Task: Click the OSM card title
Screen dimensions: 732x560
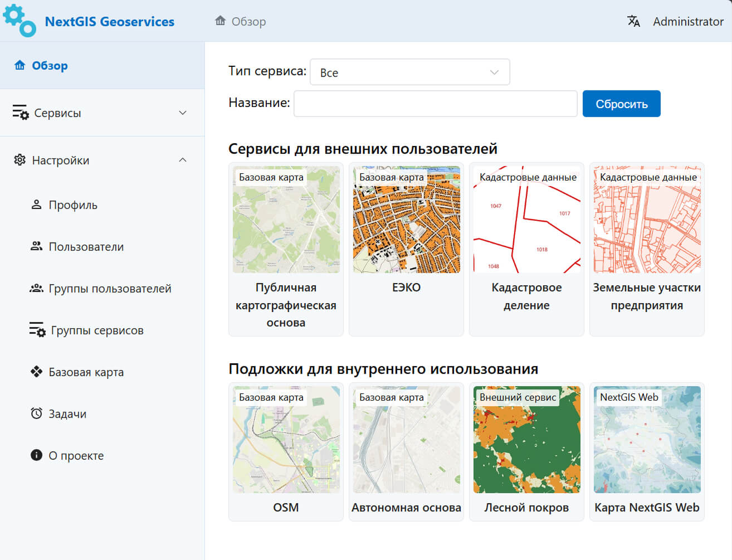Action: click(x=286, y=508)
